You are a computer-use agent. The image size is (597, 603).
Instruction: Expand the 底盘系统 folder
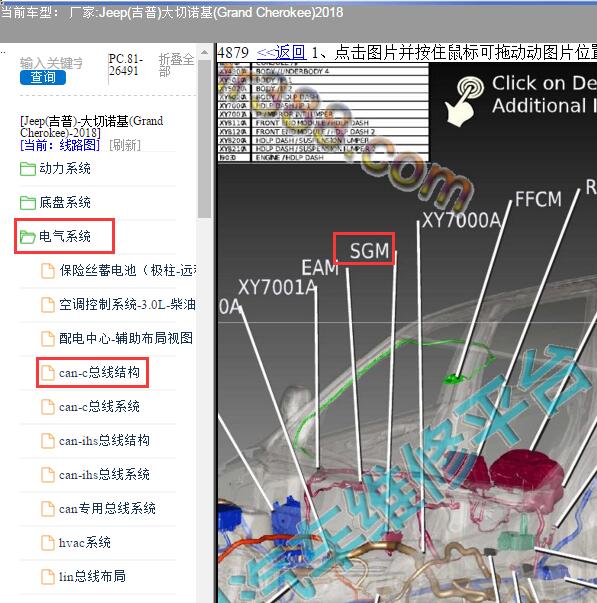(x=65, y=202)
